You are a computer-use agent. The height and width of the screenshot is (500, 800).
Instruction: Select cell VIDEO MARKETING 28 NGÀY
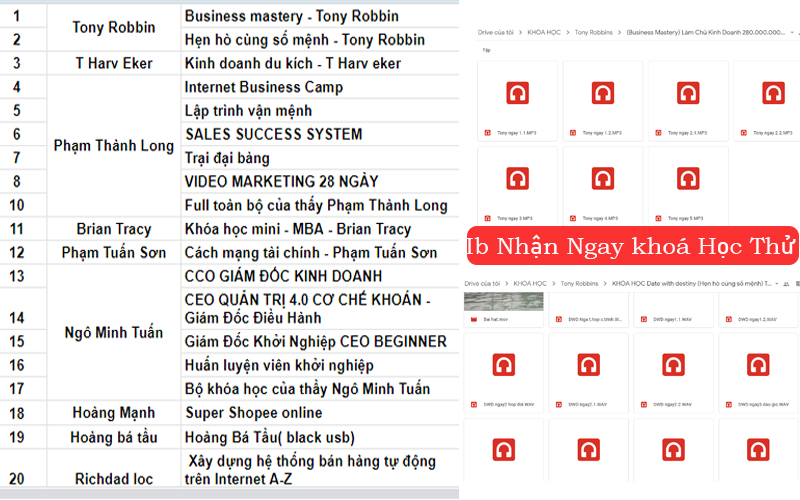point(320,182)
